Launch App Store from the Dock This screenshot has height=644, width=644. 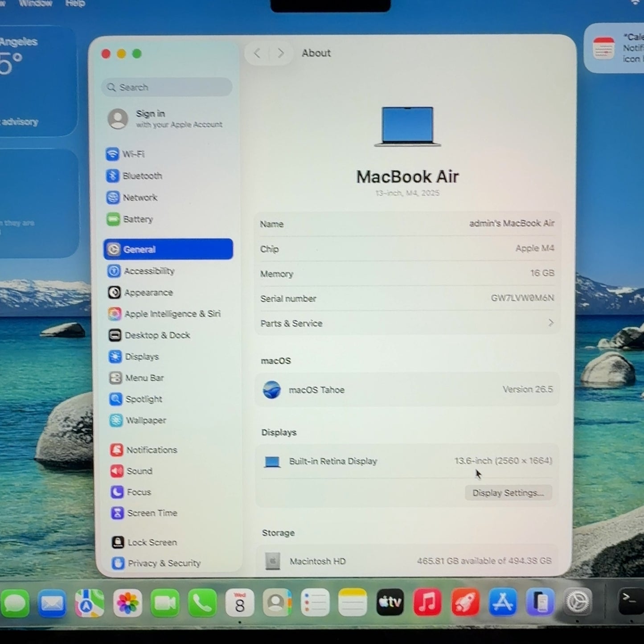tap(503, 603)
